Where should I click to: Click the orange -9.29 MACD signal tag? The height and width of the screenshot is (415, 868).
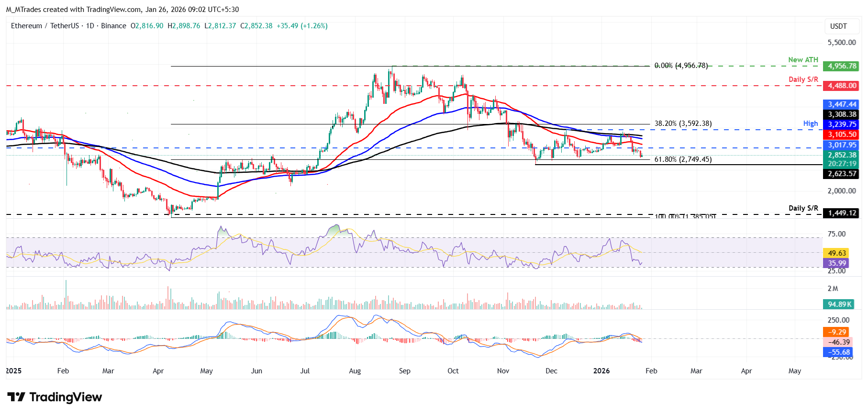click(x=836, y=332)
